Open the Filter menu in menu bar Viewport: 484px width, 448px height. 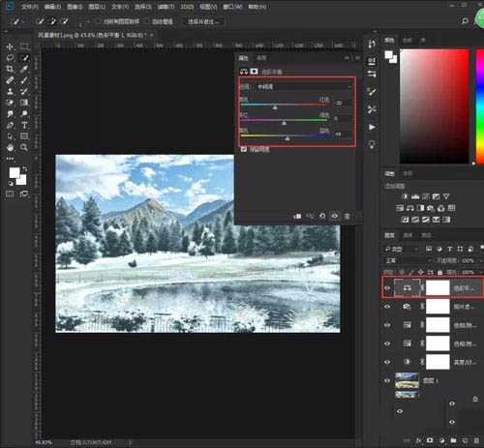click(166, 7)
